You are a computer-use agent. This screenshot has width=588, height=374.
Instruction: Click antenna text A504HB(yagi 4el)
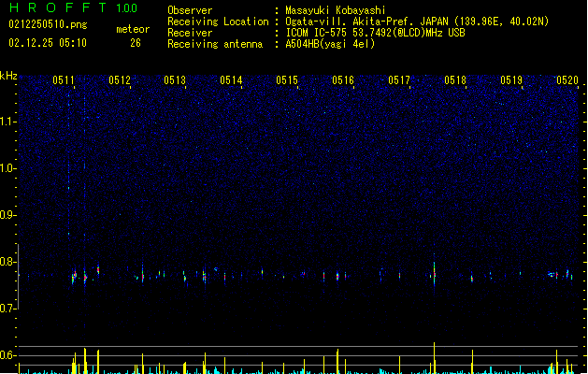coord(330,44)
